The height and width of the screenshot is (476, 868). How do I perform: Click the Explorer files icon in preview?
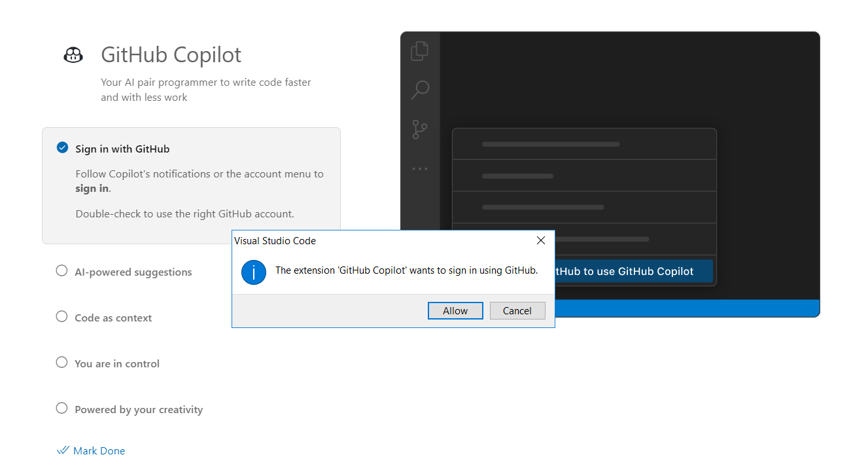[419, 51]
